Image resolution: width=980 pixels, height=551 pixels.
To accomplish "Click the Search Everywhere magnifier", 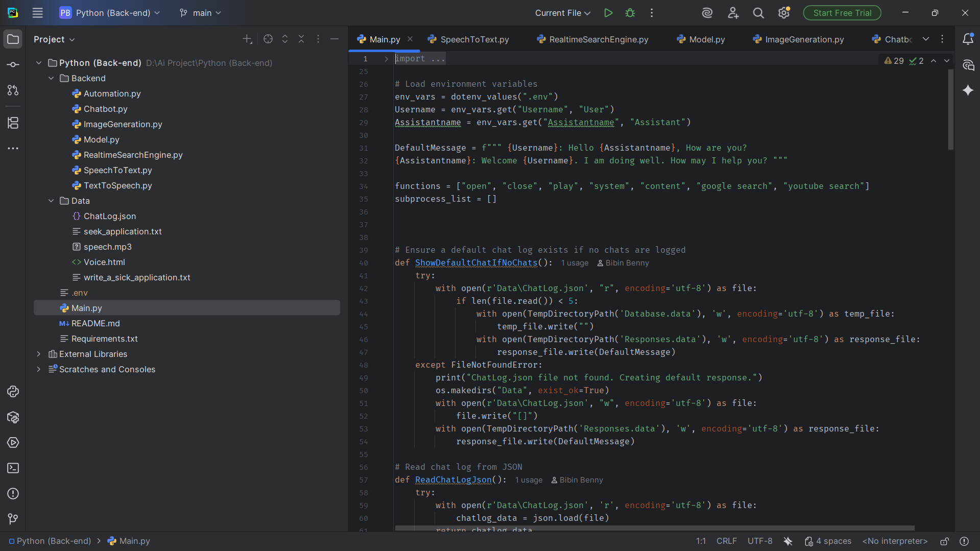I will 758,13.
